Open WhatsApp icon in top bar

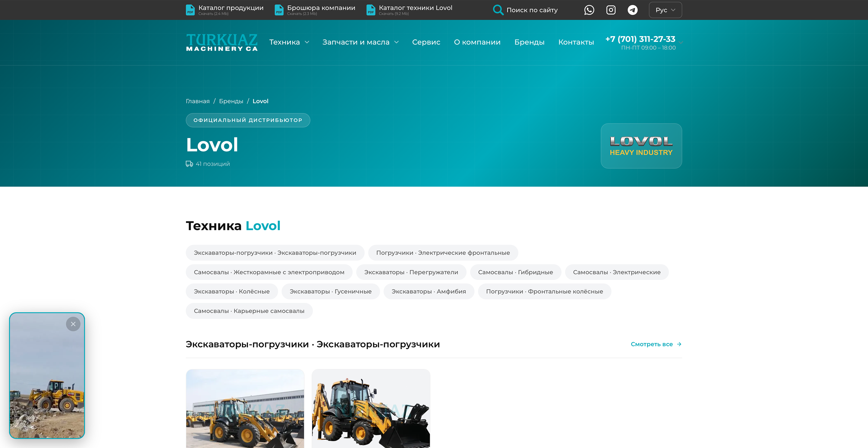(x=589, y=10)
